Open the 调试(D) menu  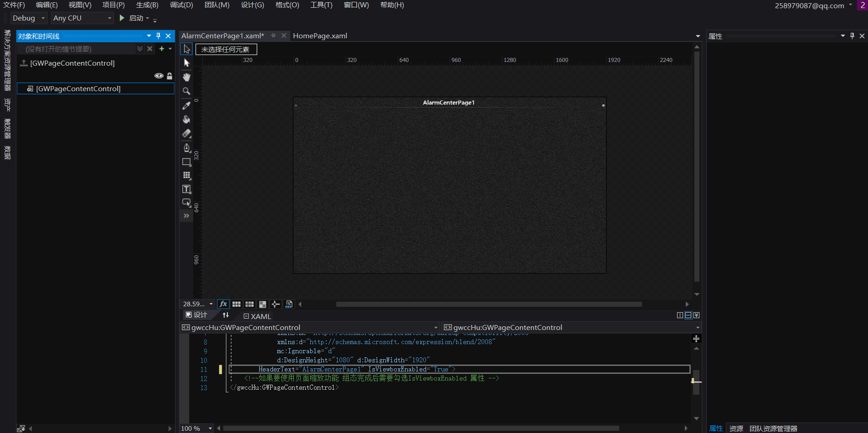click(181, 5)
